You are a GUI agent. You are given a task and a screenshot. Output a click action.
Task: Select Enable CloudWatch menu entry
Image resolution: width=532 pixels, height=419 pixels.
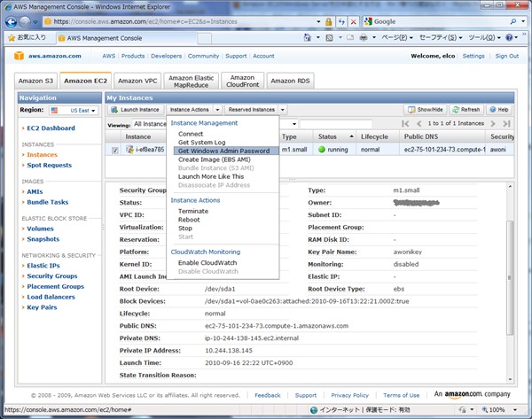click(x=207, y=263)
